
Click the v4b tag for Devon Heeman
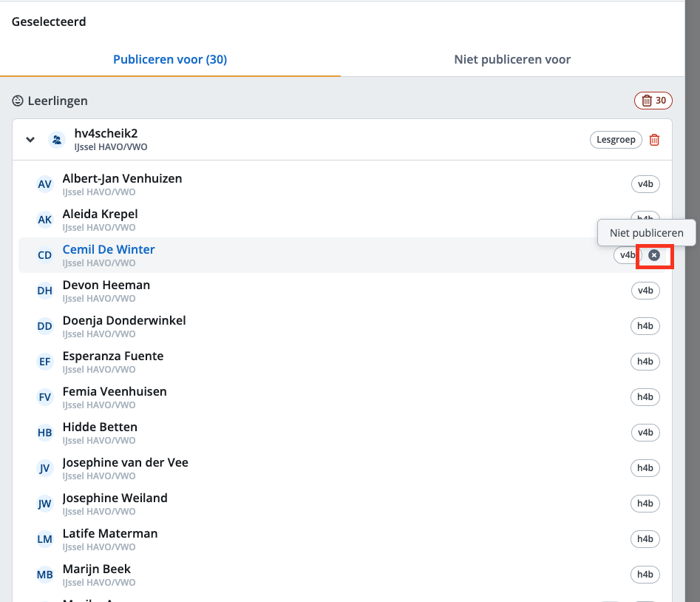click(645, 291)
